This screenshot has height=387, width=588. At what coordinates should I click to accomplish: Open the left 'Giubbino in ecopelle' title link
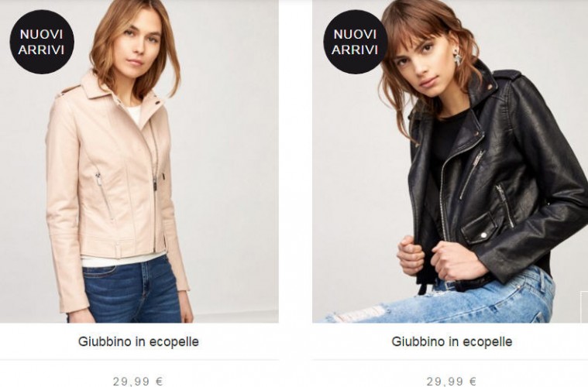[x=139, y=341]
